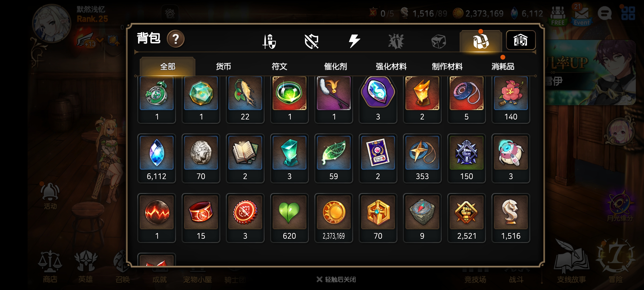
Task: Select the green heart item with 620
Action: click(x=289, y=218)
